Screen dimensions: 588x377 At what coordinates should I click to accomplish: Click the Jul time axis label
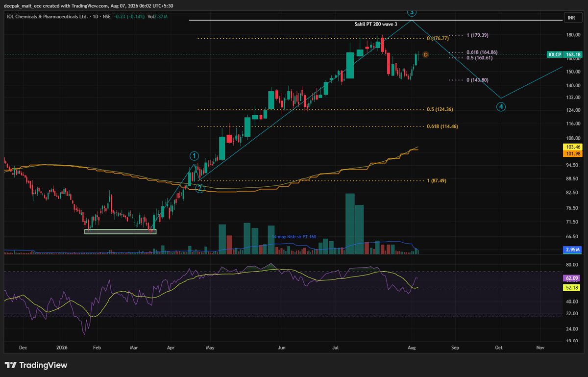coord(337,348)
